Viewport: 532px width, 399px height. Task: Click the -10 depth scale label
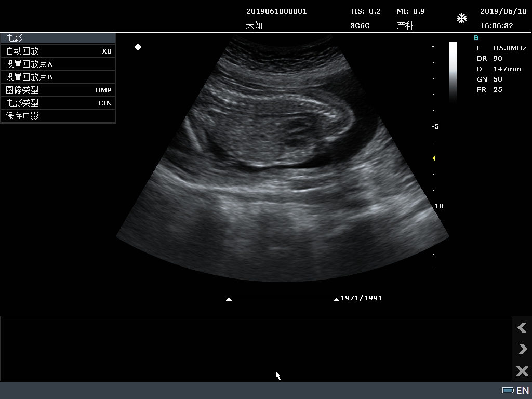[437, 206]
